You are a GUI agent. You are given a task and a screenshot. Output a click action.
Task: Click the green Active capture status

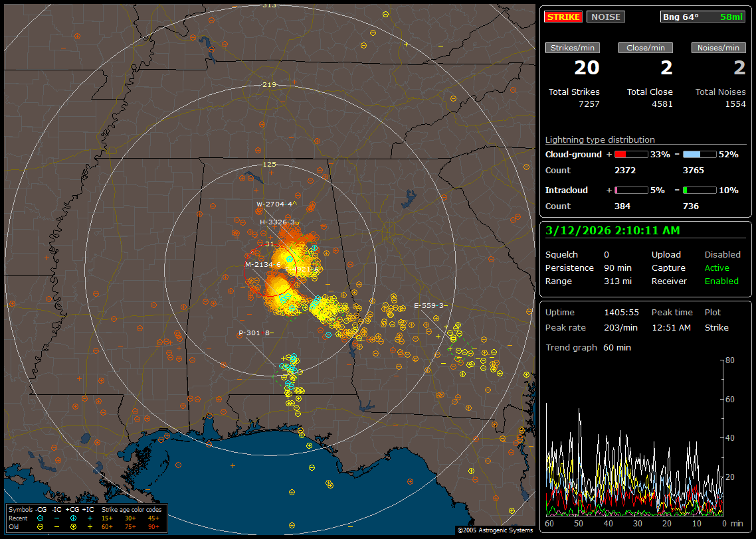click(717, 268)
